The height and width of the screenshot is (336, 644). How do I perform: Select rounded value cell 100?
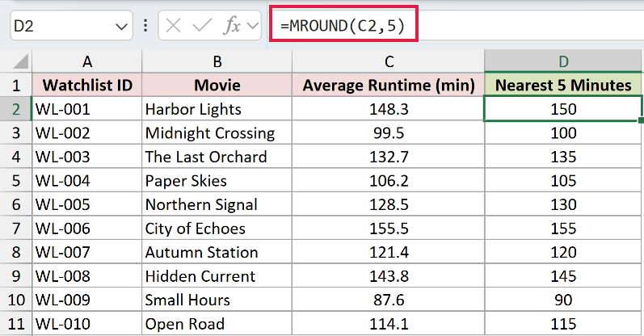click(x=563, y=132)
